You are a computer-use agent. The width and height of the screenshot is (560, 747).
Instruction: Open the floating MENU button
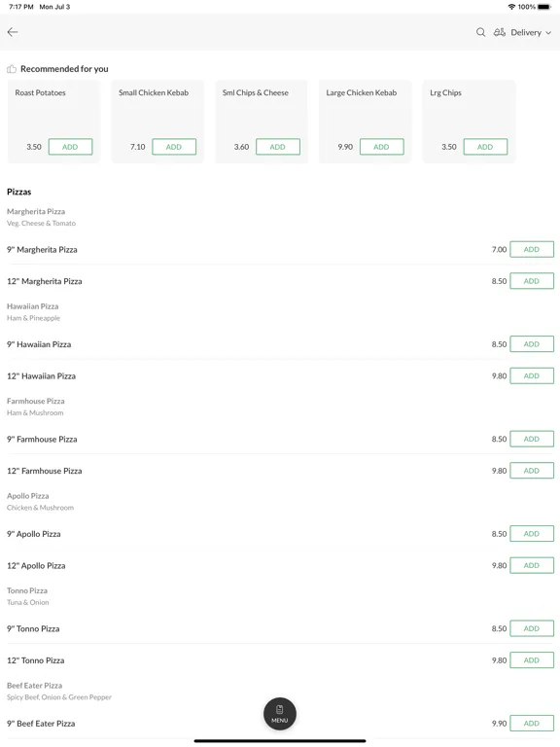pos(280,714)
